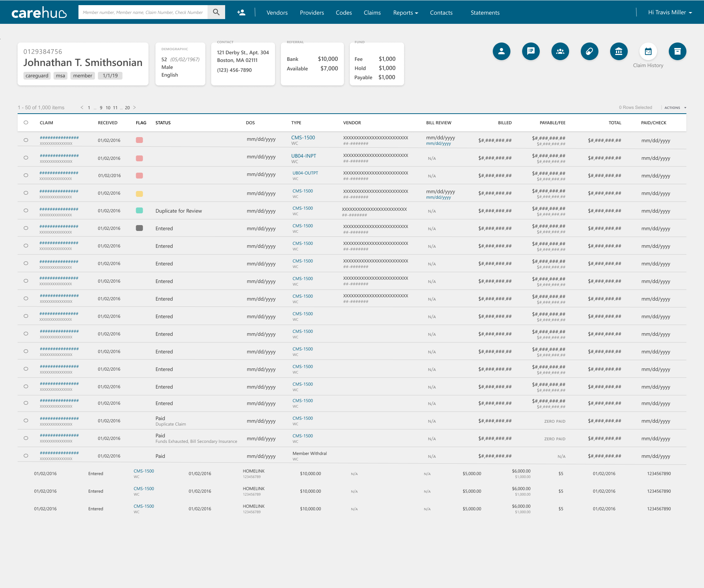This screenshot has width=704, height=588.
Task: Sort by the RECEIVED column header
Action: coord(107,123)
